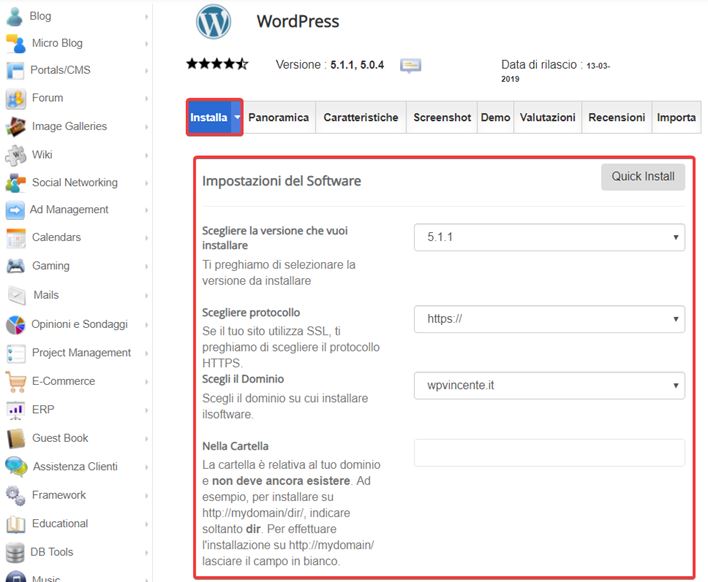Open the Educational category link

pos(60,524)
